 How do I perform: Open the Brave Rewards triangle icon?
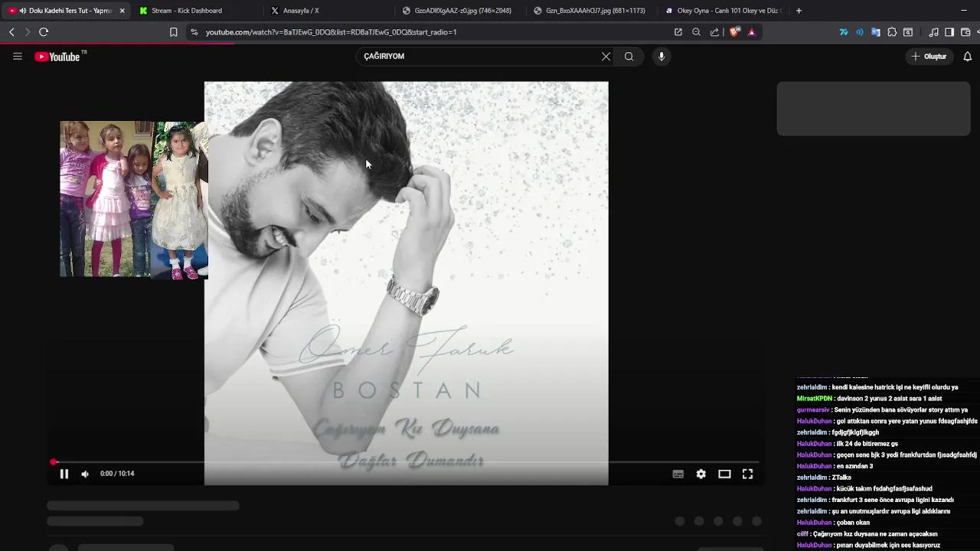tap(752, 32)
